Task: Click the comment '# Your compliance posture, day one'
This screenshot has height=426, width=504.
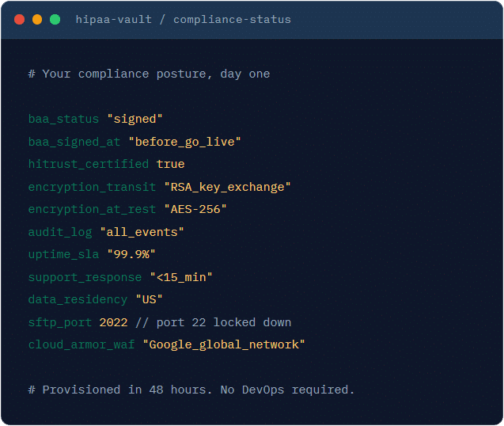Action: point(149,74)
